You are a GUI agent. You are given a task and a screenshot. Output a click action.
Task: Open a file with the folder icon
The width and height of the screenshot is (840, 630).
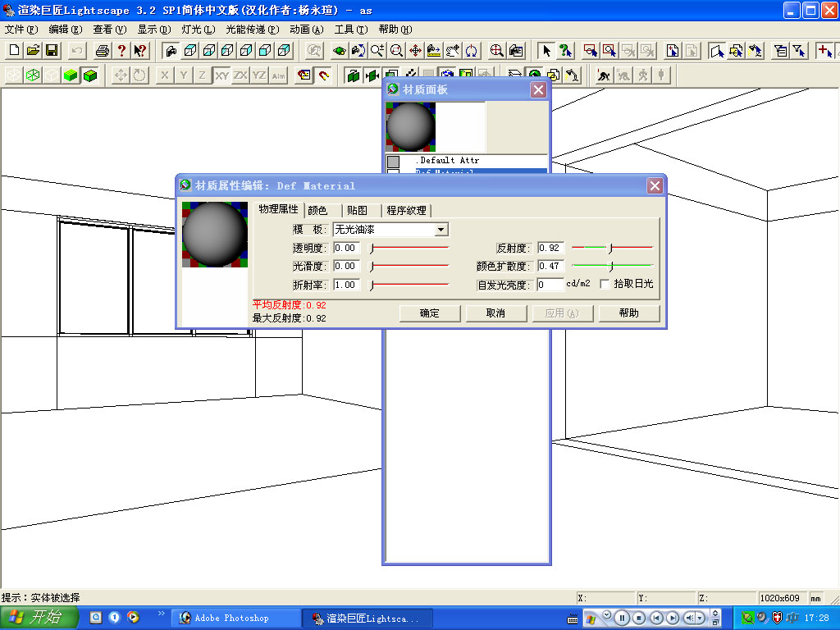pos(33,51)
